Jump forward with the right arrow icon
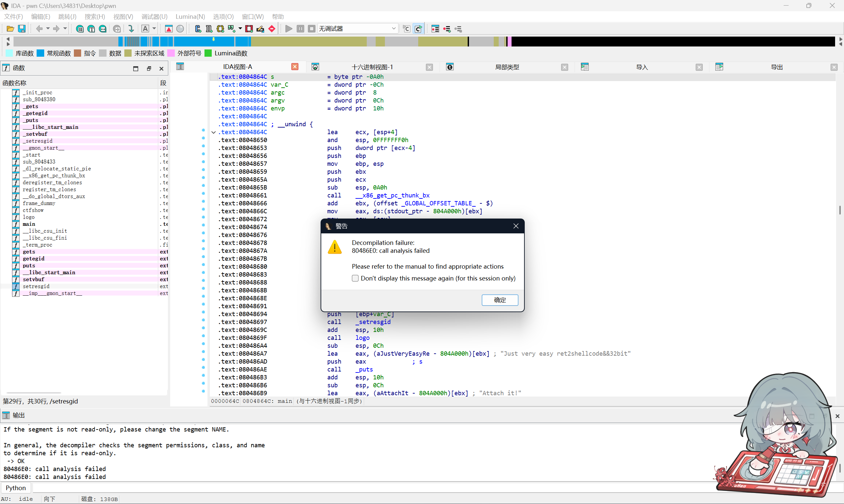 56,29
